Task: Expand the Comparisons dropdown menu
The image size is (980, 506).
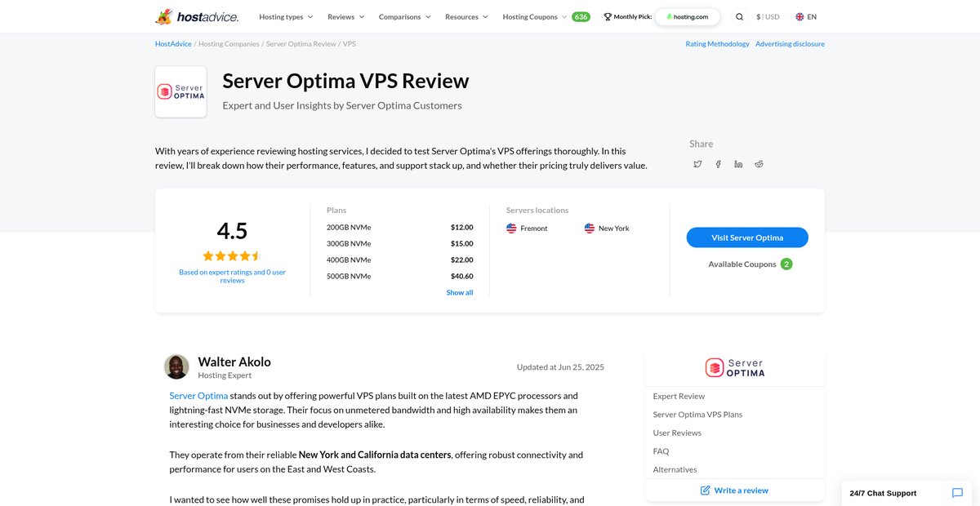Action: click(405, 16)
